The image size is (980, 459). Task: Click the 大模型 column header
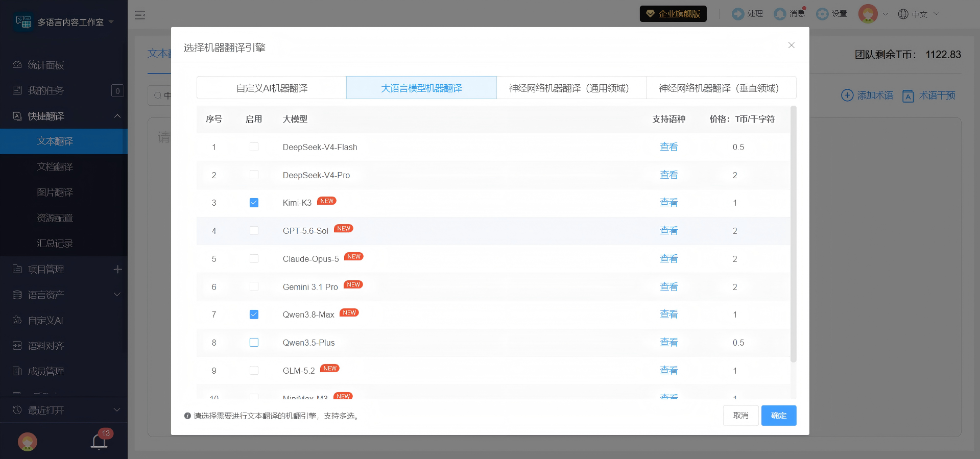click(x=295, y=119)
